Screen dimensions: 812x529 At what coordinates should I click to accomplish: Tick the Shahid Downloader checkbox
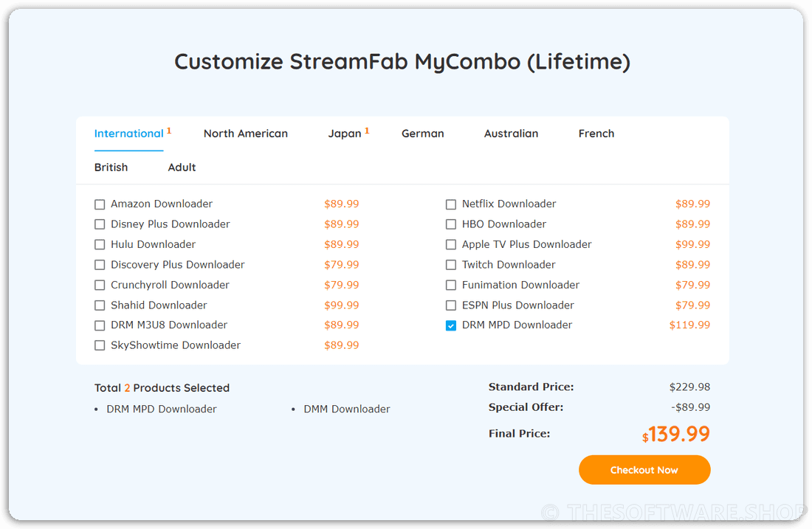100,305
